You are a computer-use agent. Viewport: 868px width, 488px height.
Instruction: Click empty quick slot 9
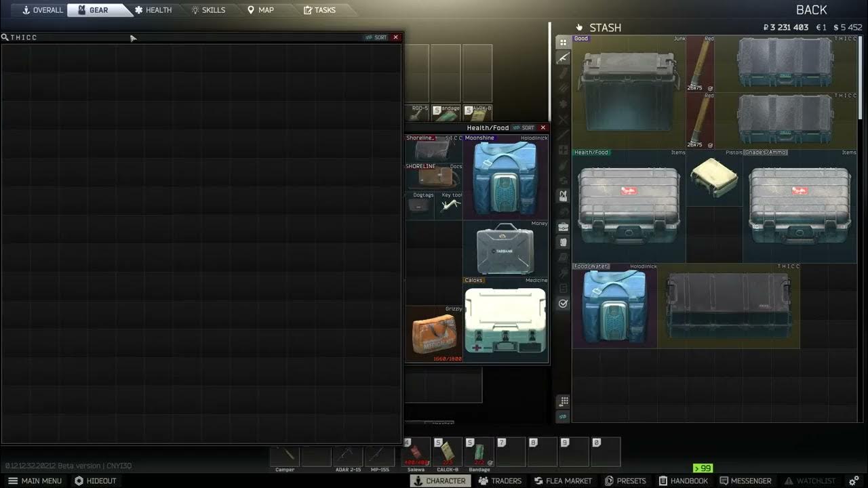pyautogui.click(x=574, y=452)
